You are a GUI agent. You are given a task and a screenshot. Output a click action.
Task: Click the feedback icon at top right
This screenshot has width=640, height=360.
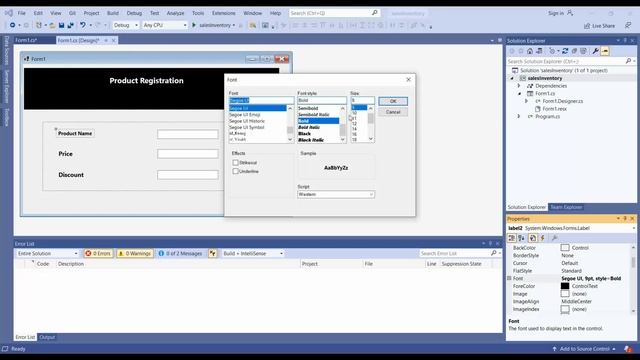[628, 25]
